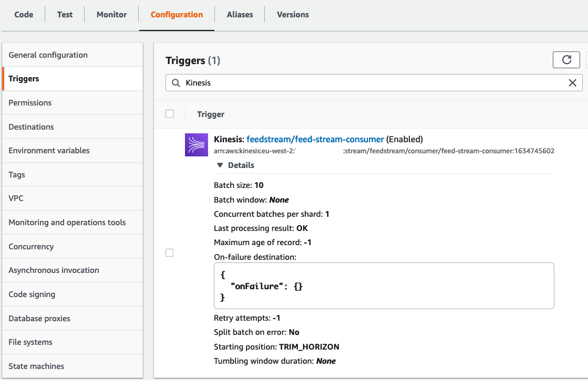The image size is (588, 380).
Task: Open Environment variables section
Action: (x=73, y=151)
